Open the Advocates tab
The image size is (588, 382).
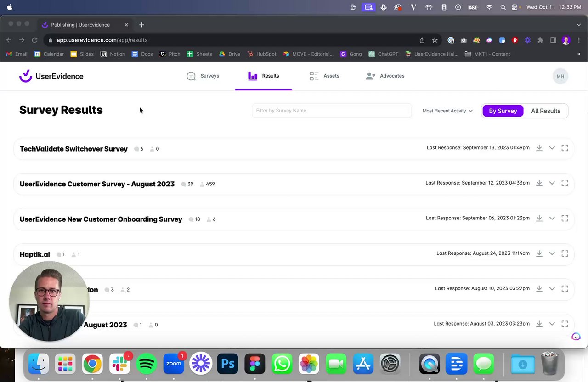pos(385,76)
